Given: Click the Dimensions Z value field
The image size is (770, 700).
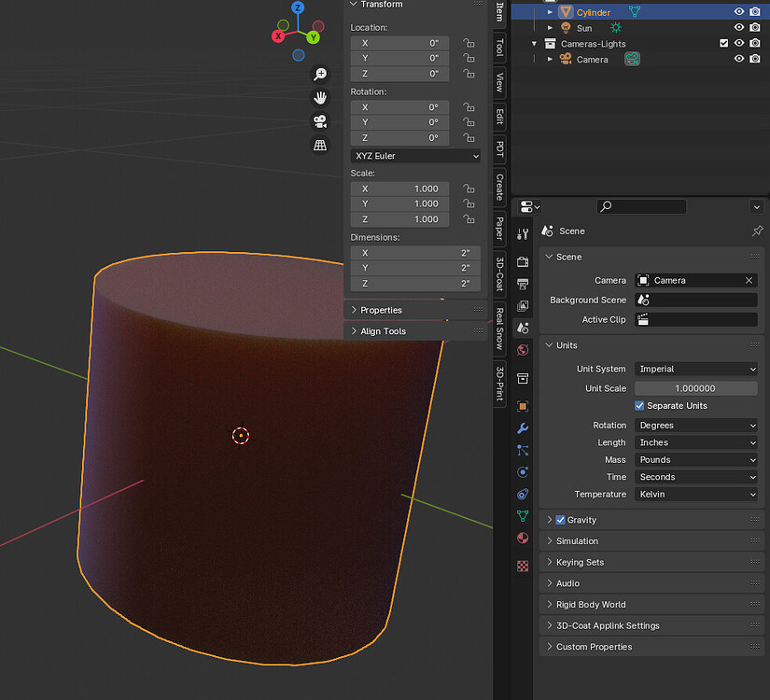Looking at the screenshot, I should pyautogui.click(x=415, y=284).
